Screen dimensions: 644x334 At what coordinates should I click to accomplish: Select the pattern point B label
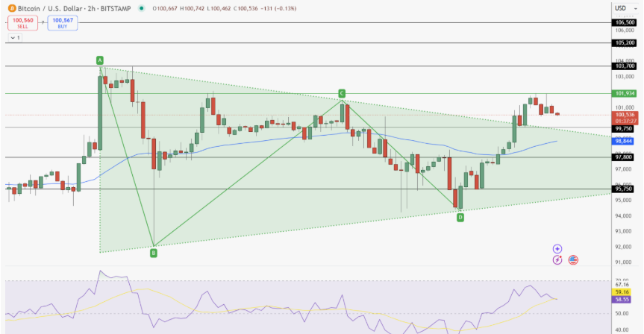click(x=154, y=253)
